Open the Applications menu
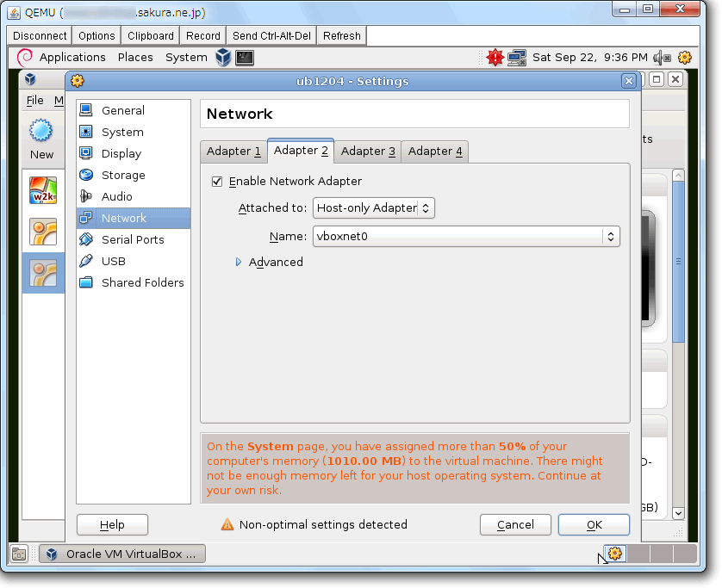722x588 pixels. tap(72, 57)
